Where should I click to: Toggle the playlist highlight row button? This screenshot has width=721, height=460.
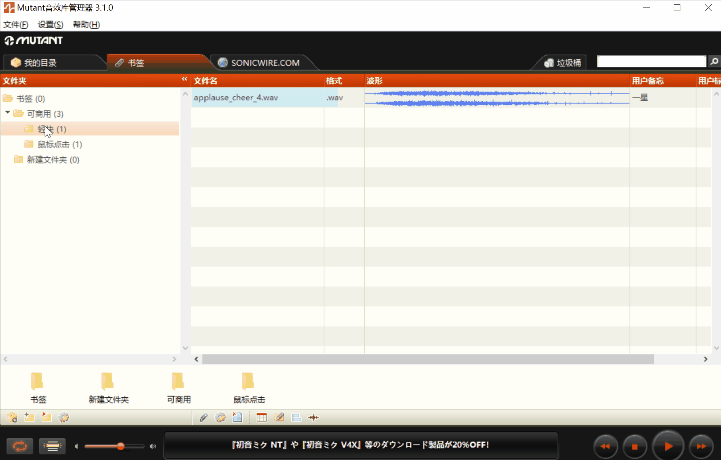[x=52, y=446]
